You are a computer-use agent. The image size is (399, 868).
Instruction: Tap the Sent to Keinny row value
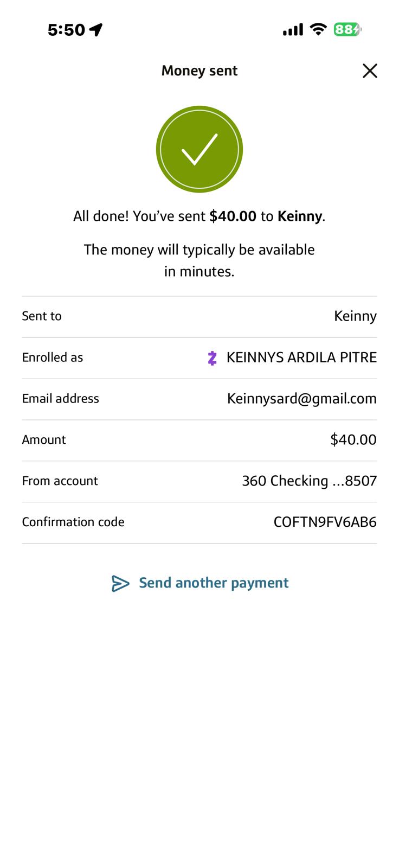[x=355, y=316]
